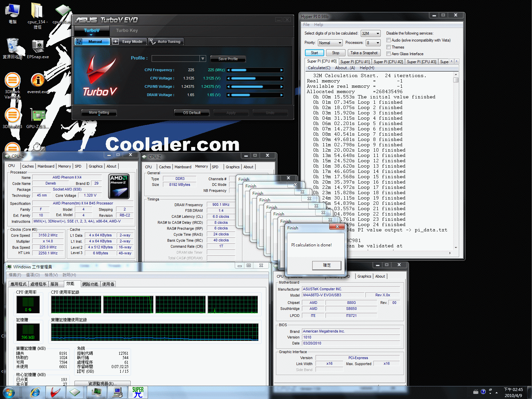Switch to Task Manager taskbar icon
The height and width of the screenshot is (399, 532).
click(x=96, y=392)
